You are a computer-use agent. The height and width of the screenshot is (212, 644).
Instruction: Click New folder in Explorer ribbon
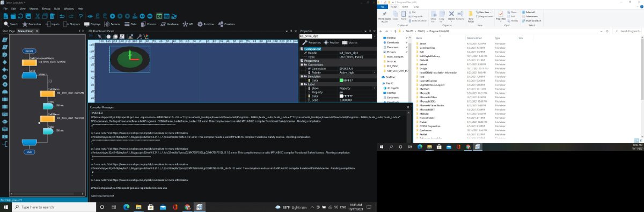pyautogui.click(x=471, y=18)
